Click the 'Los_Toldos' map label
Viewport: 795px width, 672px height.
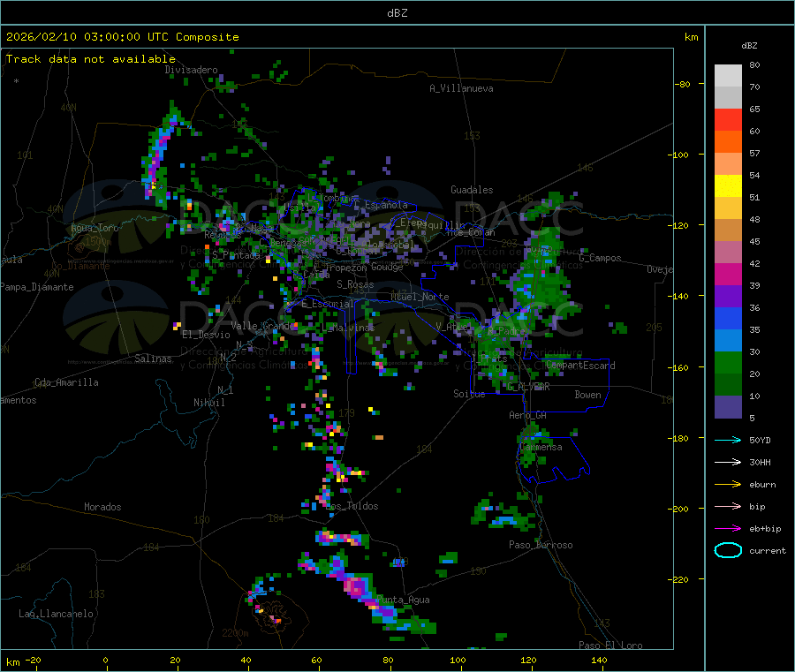352,506
